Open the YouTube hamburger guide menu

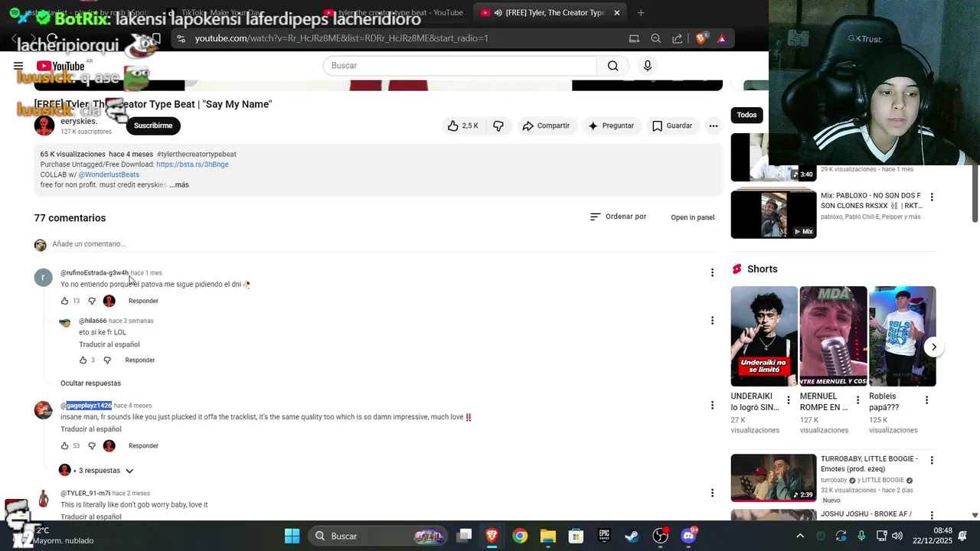pyautogui.click(x=18, y=66)
